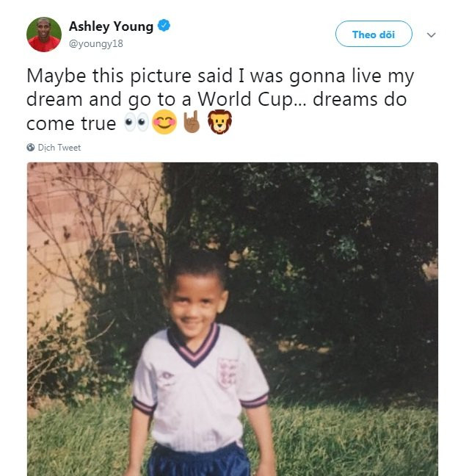Click the blue verified badge

pos(164,26)
